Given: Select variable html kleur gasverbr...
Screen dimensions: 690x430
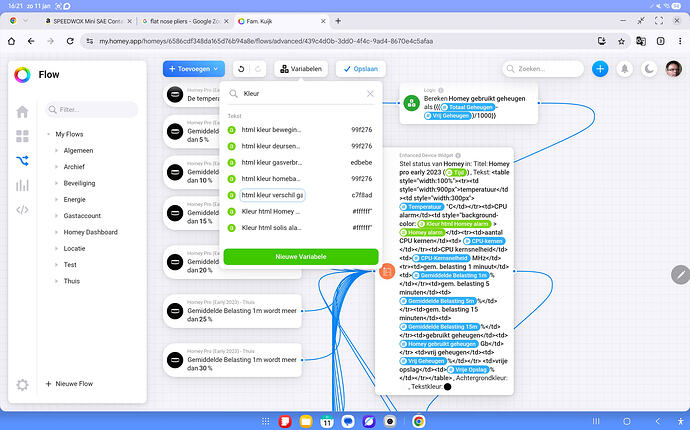Looking at the screenshot, I should click(301, 162).
